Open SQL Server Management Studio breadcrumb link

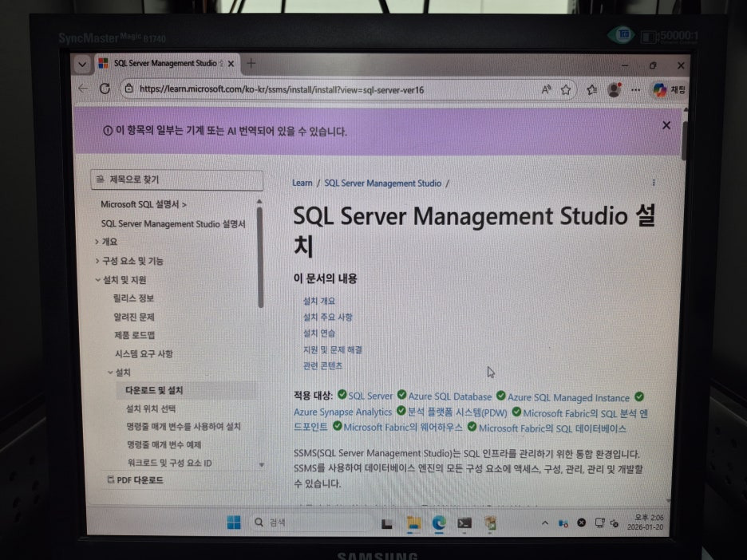(382, 183)
